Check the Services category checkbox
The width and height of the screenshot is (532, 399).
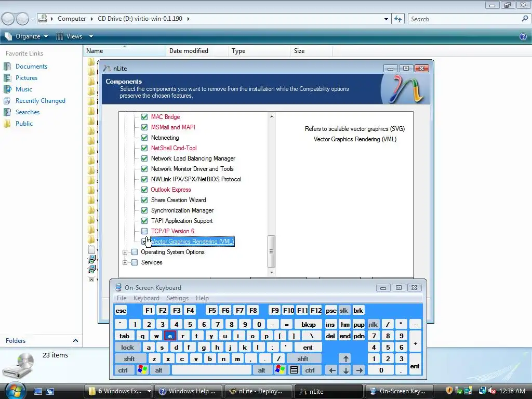click(x=135, y=262)
